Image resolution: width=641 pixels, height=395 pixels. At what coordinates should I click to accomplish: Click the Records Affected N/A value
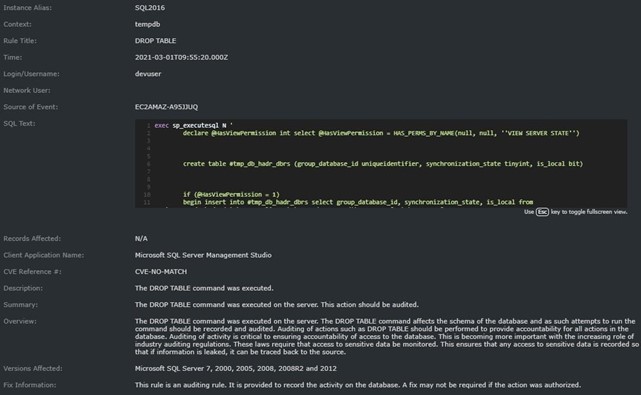click(141, 238)
